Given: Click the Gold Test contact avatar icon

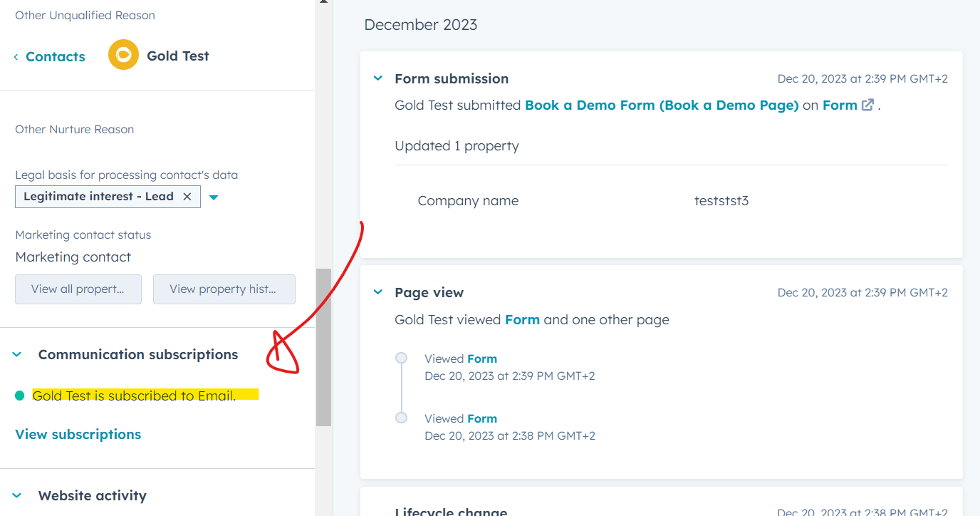Looking at the screenshot, I should tap(123, 55).
